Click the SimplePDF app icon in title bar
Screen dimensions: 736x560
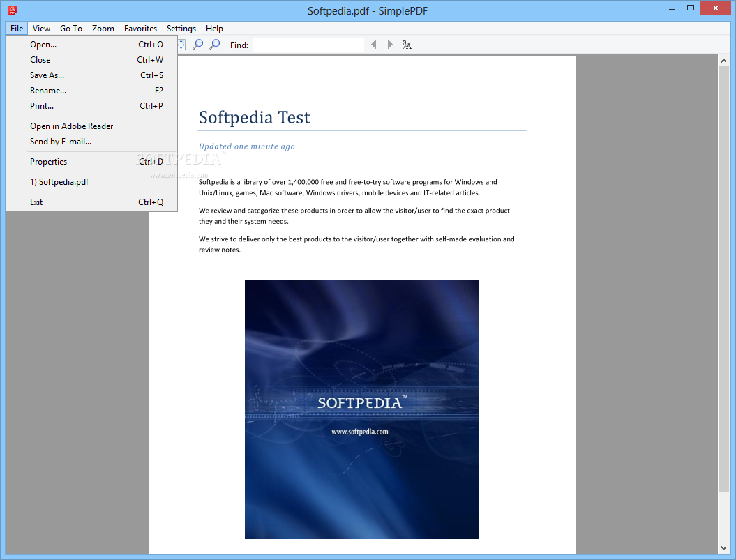13,10
